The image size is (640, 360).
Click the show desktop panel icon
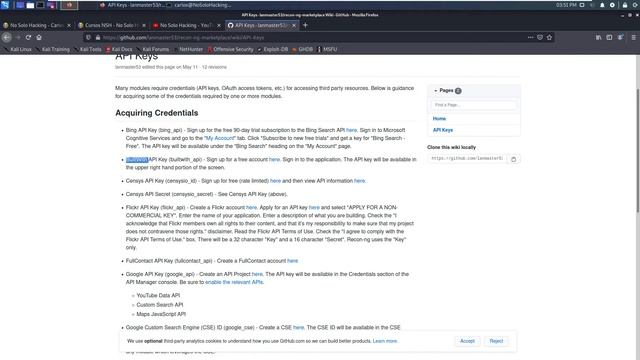click(20, 5)
